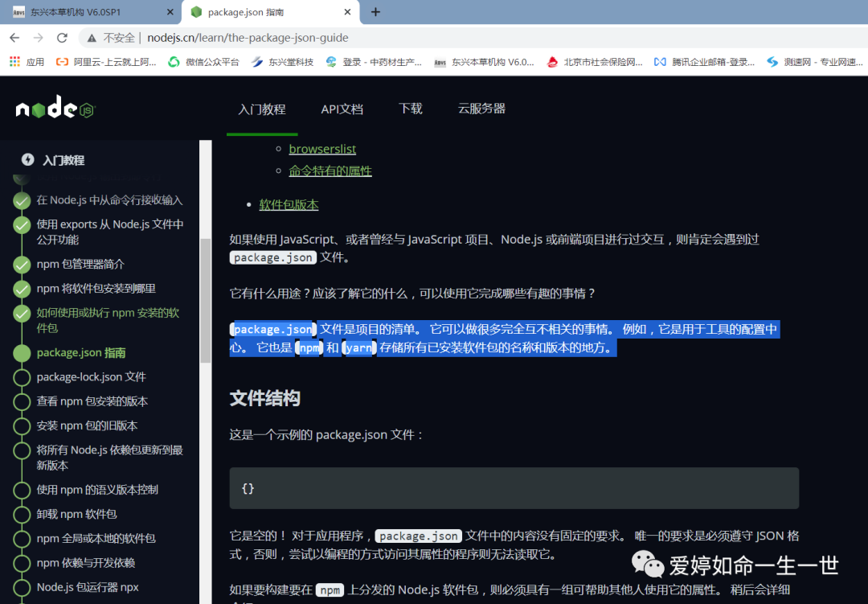Click the sidebar scrollbar thumb
The width and height of the screenshot is (868, 604).
pos(206,300)
